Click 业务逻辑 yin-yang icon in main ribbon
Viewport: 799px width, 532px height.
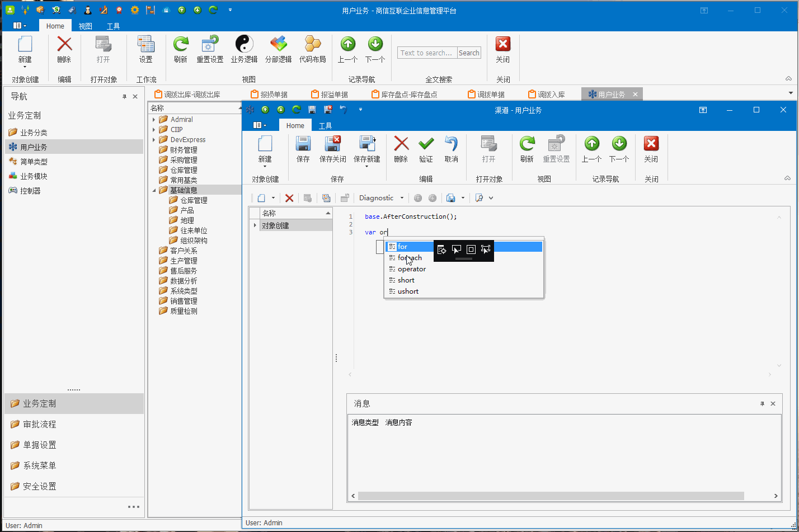pyautogui.click(x=244, y=49)
